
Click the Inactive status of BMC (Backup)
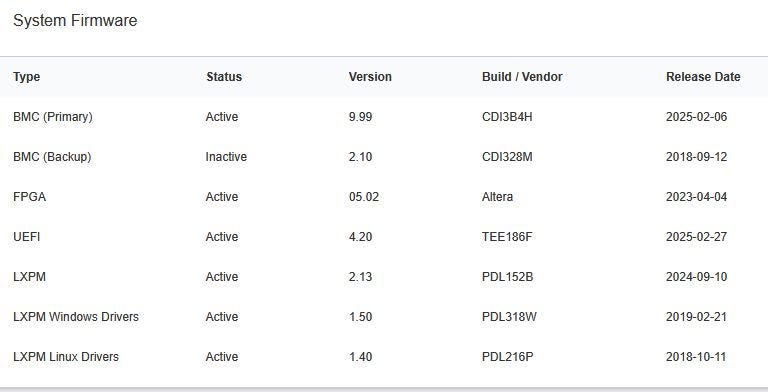click(x=226, y=157)
